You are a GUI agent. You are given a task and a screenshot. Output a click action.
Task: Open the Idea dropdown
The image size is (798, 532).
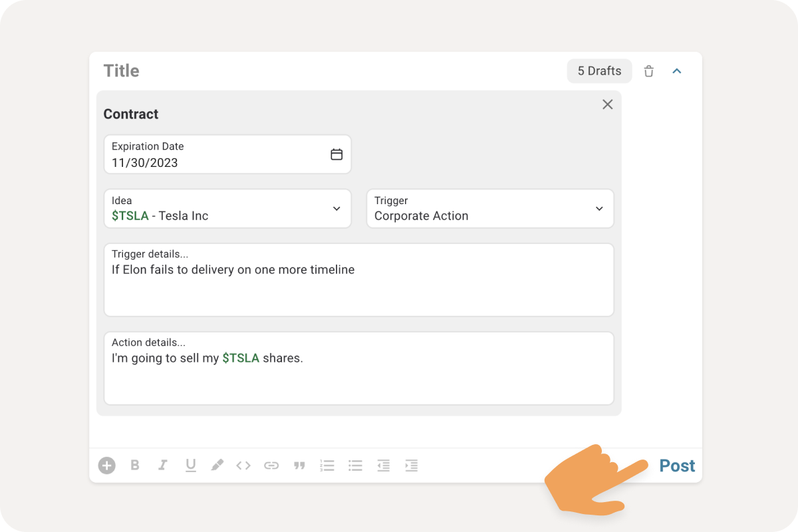point(227,209)
